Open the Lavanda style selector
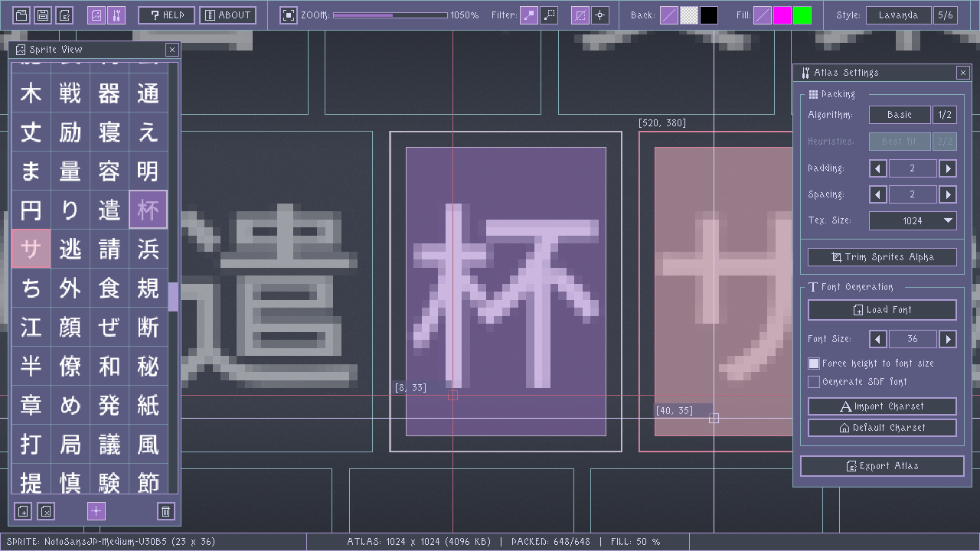 899,15
